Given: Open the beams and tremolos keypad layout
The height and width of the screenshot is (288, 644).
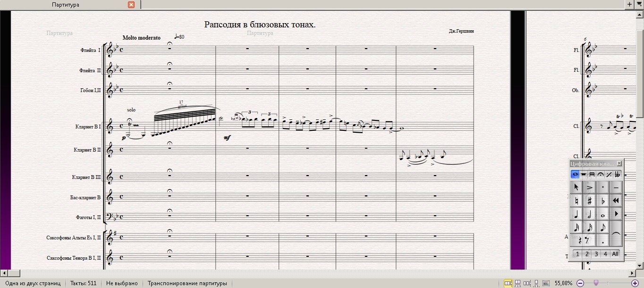Looking at the screenshot, I should pyautogui.click(x=592, y=174).
